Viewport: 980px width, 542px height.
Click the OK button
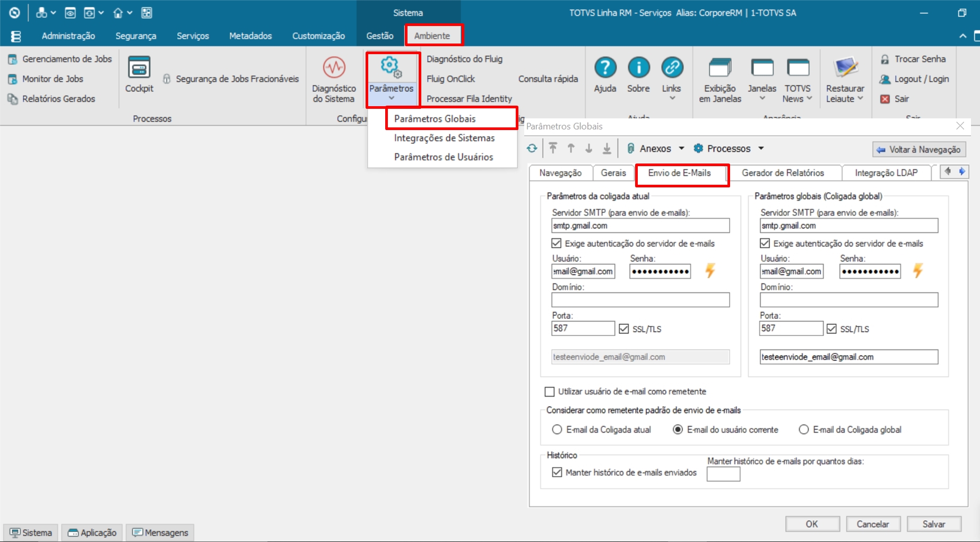pyautogui.click(x=812, y=524)
